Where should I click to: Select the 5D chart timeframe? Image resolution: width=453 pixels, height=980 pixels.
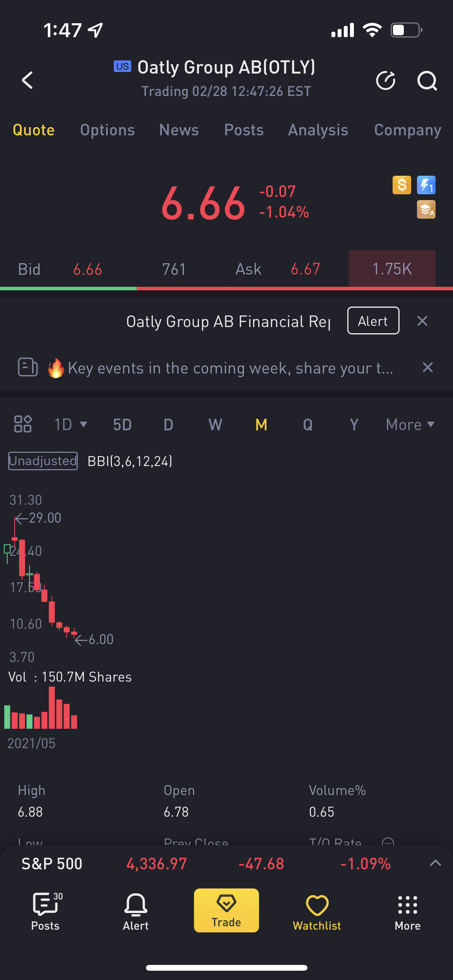[122, 425]
